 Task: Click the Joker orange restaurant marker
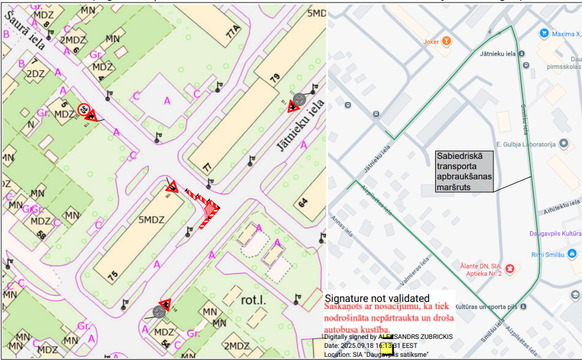447,41
